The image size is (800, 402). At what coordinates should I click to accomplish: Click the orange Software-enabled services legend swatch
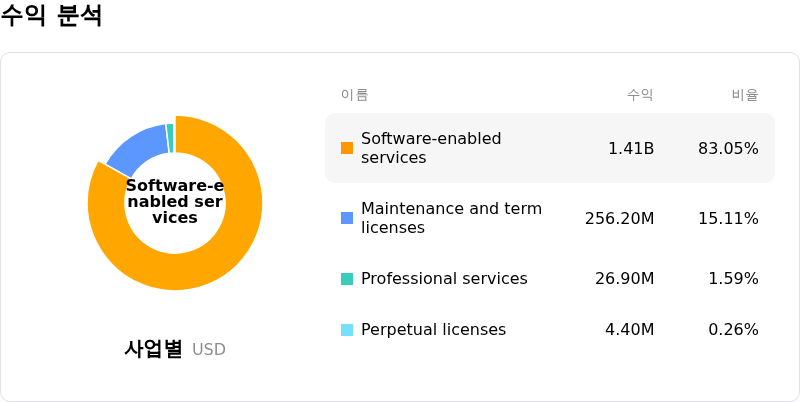347,148
